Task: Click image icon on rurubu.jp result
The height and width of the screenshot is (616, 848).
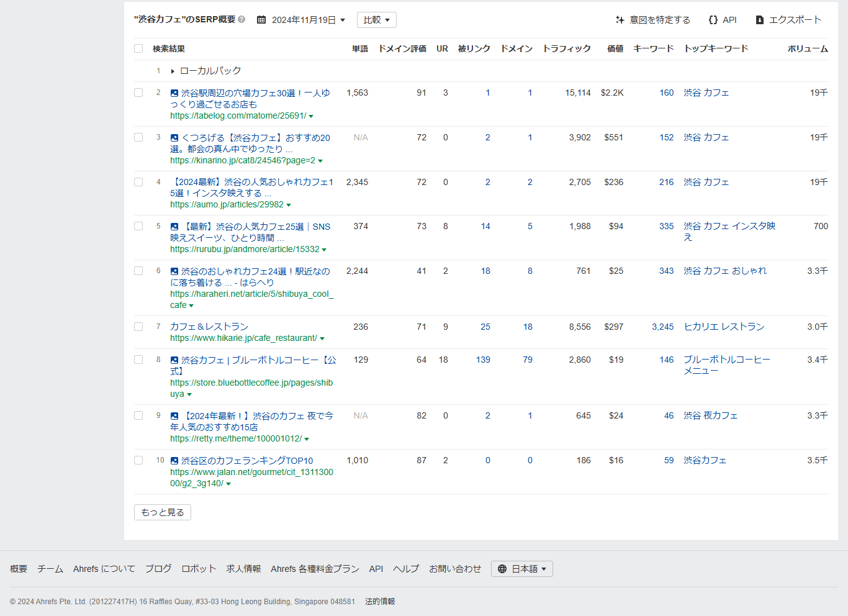Action: tap(174, 227)
